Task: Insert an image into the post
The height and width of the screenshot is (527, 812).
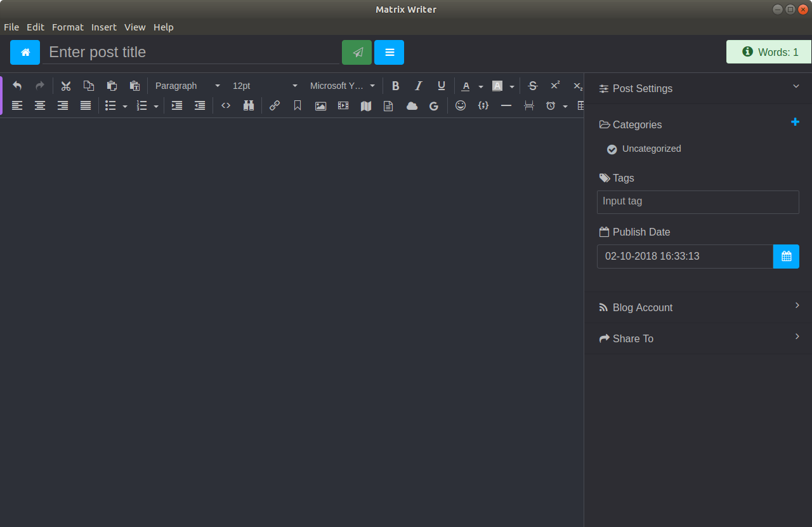Action: (x=320, y=106)
